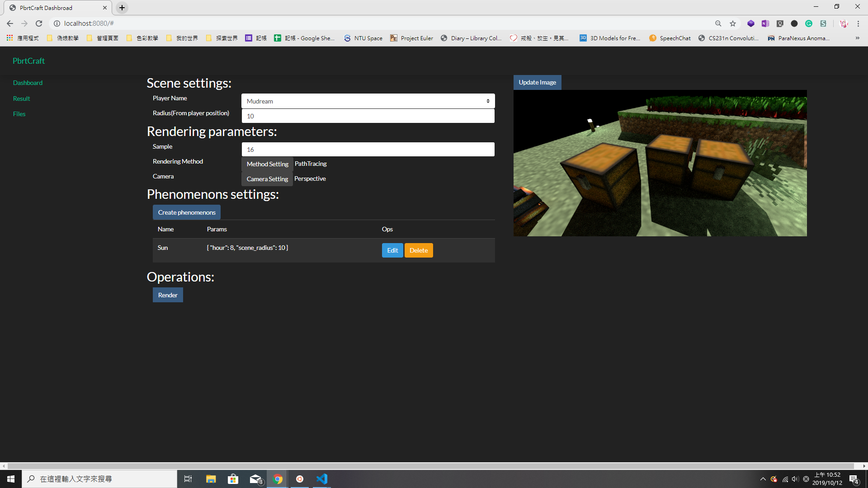Open the ParaNexus Anomaly bookmark

coord(798,38)
